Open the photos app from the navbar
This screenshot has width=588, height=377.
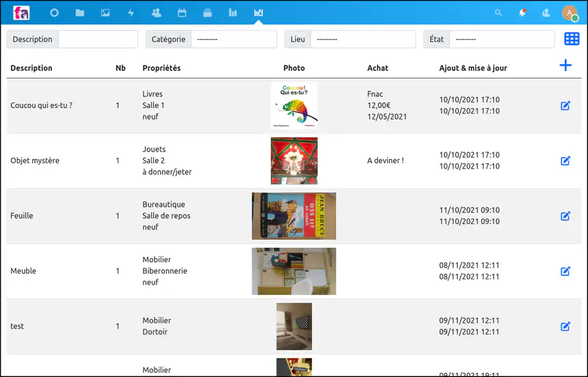coord(105,13)
